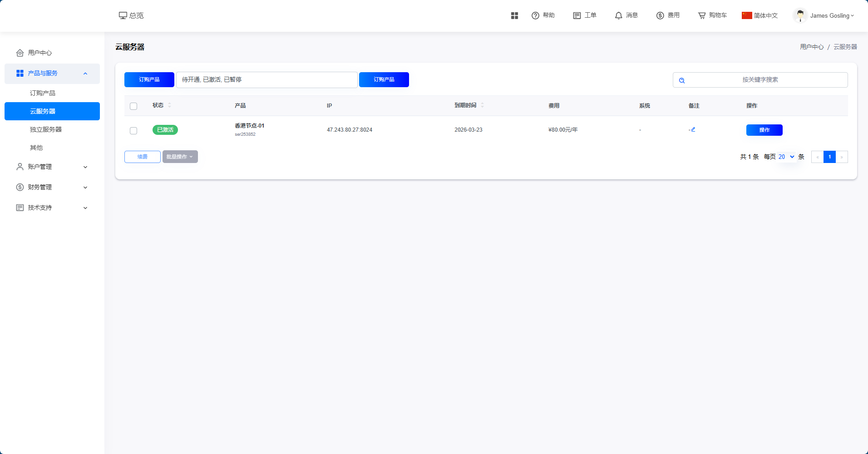This screenshot has width=868, height=454.
Task: Open the status filter 待开通, 已激活, 已暂停 dropdown
Action: click(x=267, y=79)
